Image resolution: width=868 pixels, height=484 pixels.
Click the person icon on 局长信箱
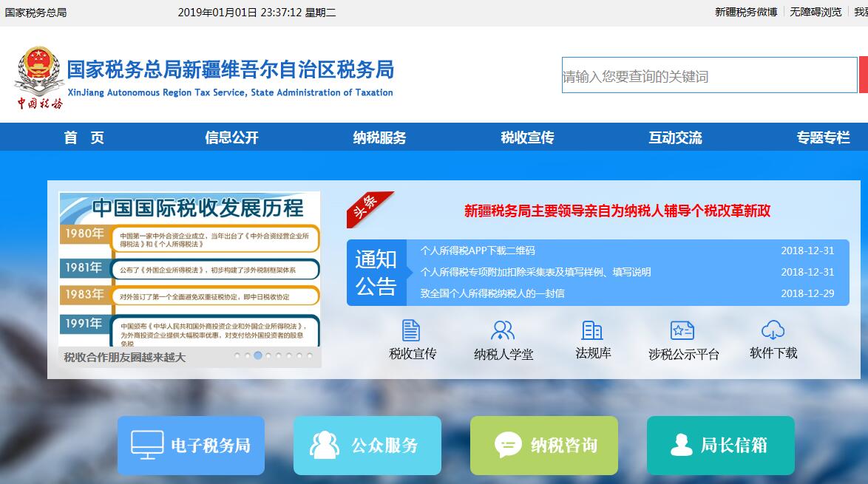pos(682,445)
